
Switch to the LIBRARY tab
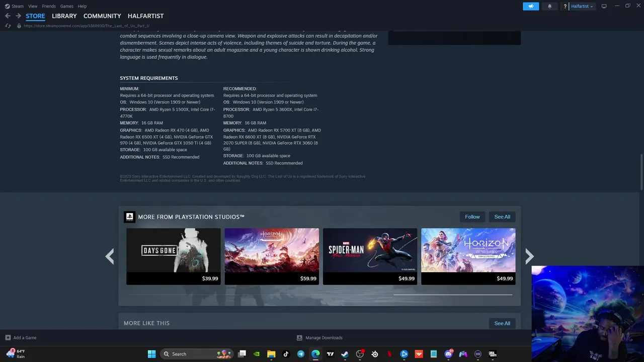(x=64, y=16)
